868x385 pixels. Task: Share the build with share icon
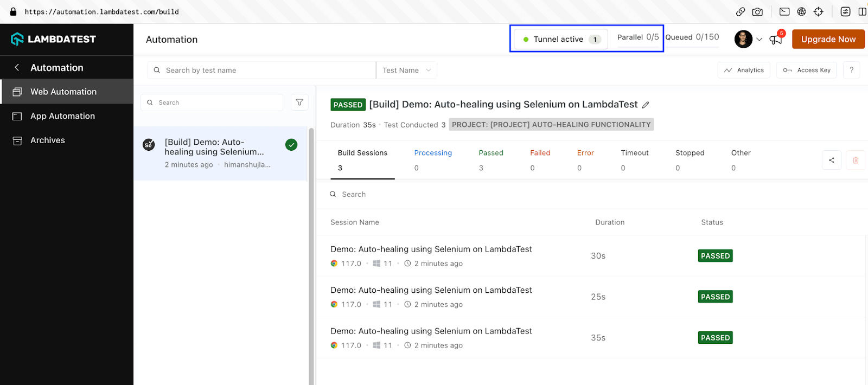(x=832, y=160)
